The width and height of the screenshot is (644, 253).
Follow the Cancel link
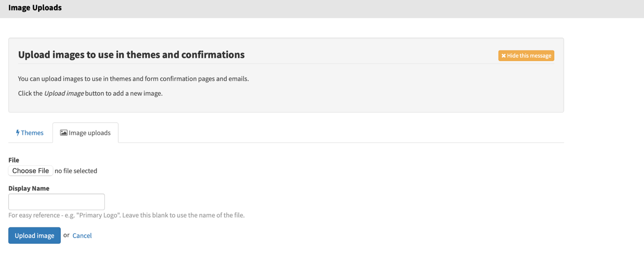pos(82,235)
